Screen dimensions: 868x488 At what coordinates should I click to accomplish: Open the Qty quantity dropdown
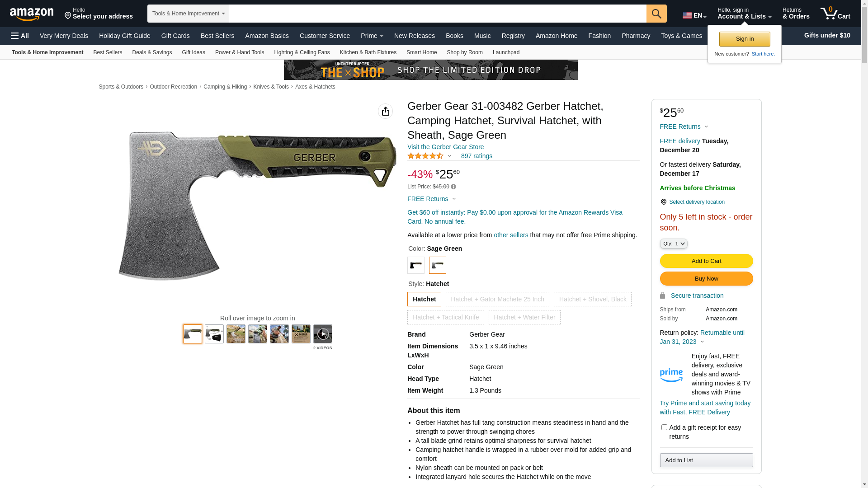coord(673,244)
